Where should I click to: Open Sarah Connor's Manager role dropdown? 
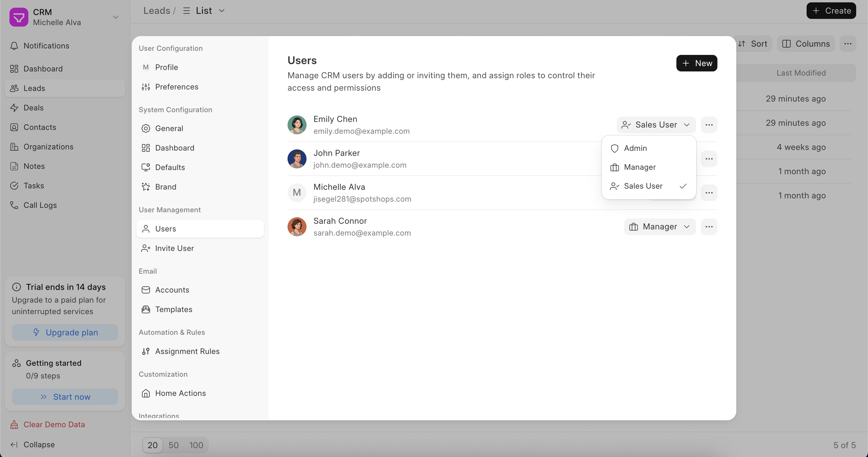[660, 226]
